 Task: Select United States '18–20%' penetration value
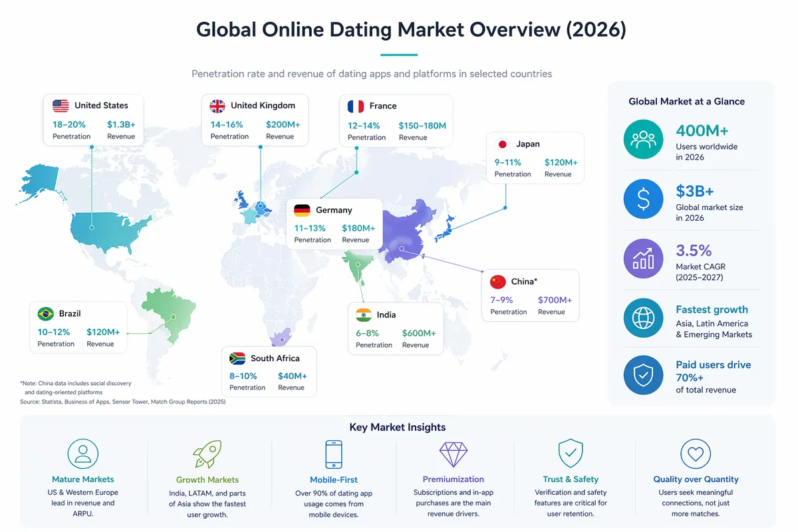[70, 124]
